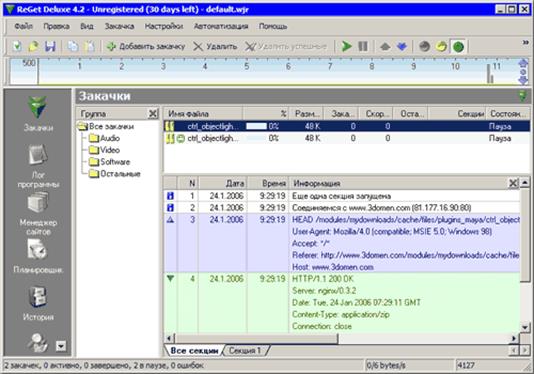Select the Video group folder
This screenshot has height=374, width=534.
click(104, 150)
